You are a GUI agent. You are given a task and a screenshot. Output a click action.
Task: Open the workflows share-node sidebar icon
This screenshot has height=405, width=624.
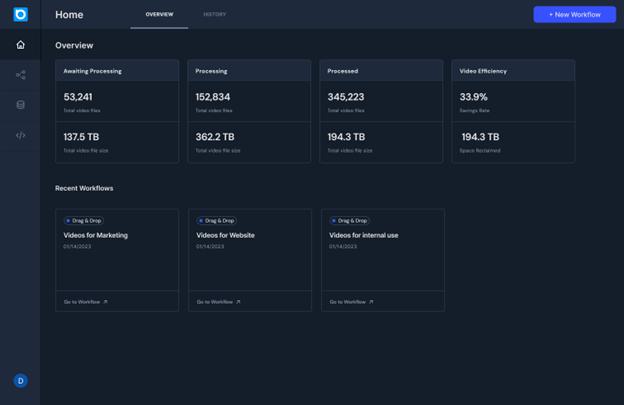point(20,75)
